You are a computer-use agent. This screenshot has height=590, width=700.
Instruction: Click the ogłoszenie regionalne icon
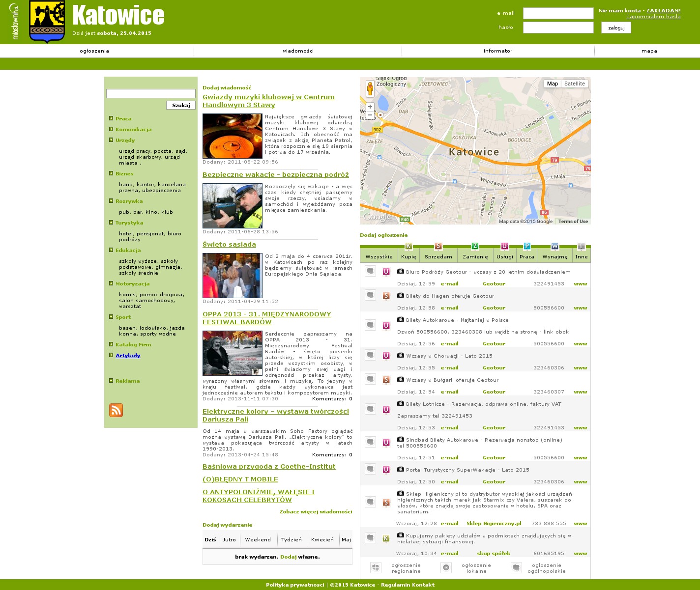click(376, 568)
